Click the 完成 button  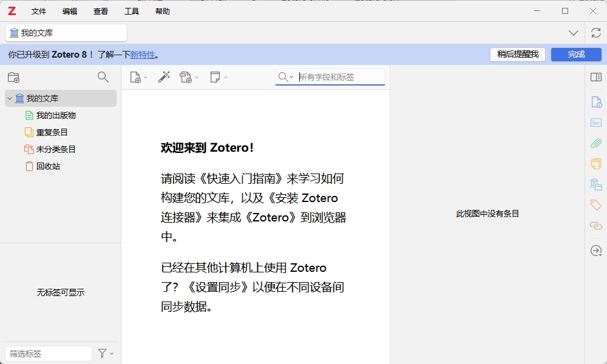click(x=575, y=55)
